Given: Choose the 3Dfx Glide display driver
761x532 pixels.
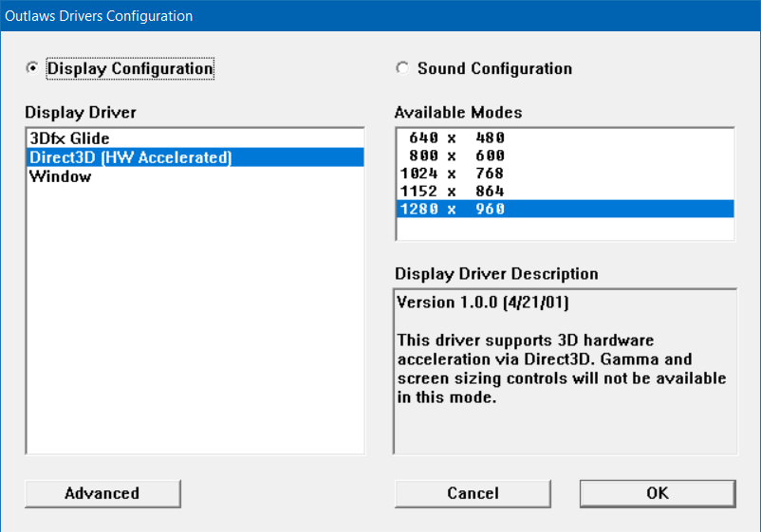Looking at the screenshot, I should point(69,139).
